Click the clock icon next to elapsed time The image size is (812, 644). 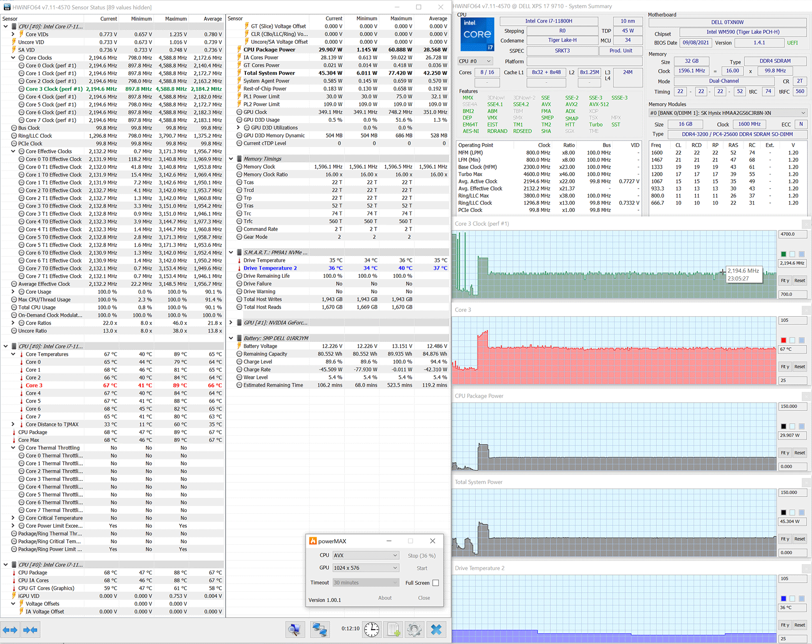(372, 630)
